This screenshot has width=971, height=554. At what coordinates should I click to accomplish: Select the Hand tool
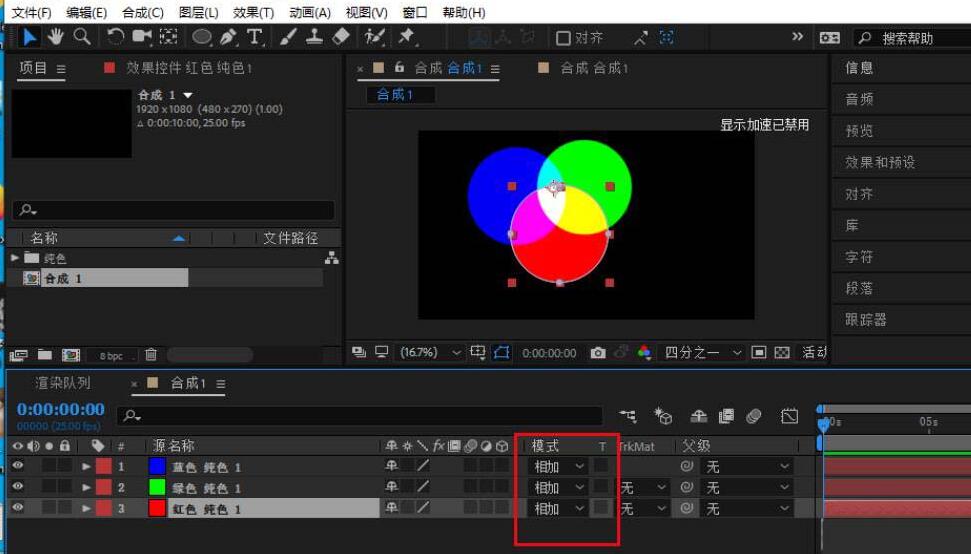coord(56,37)
